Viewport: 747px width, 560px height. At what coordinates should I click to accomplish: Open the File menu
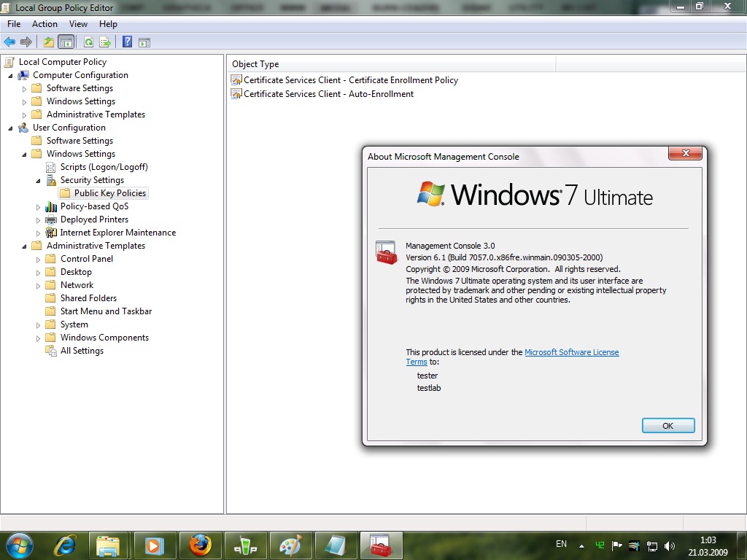(x=14, y=24)
